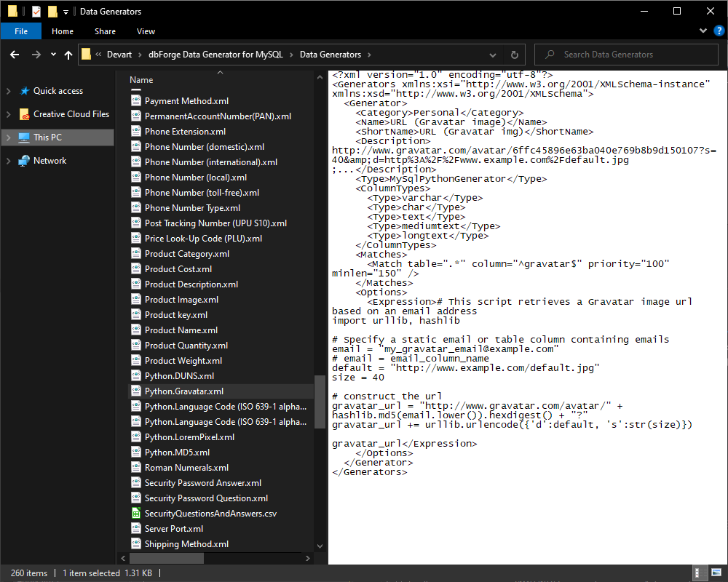The height and width of the screenshot is (582, 728).
Task: Switch to large thumbnails view
Action: coord(715,573)
